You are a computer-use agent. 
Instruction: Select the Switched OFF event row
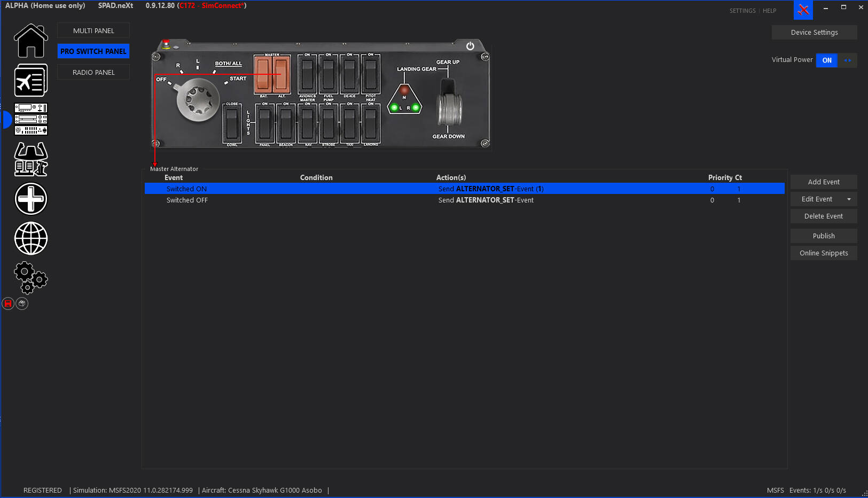coord(187,200)
